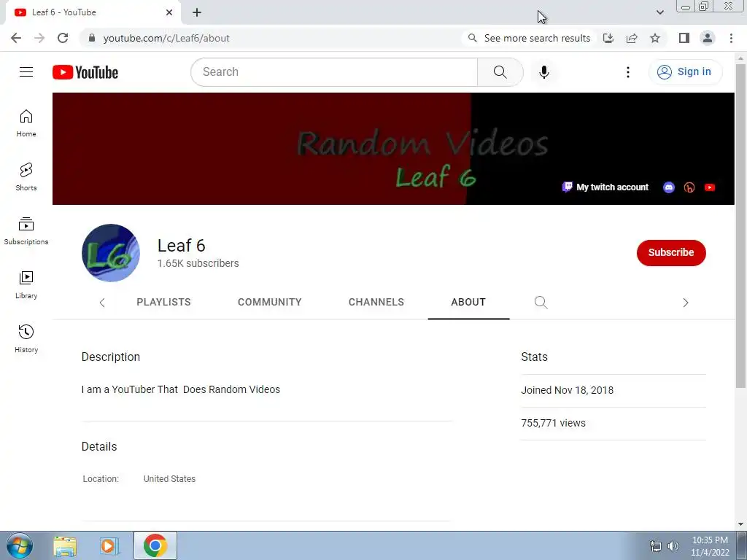Click the United States location value
This screenshot has height=560, width=747.
click(x=169, y=478)
